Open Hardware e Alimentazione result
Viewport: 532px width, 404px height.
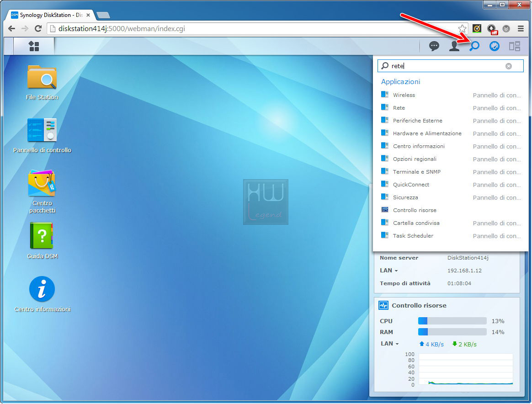coord(451,133)
